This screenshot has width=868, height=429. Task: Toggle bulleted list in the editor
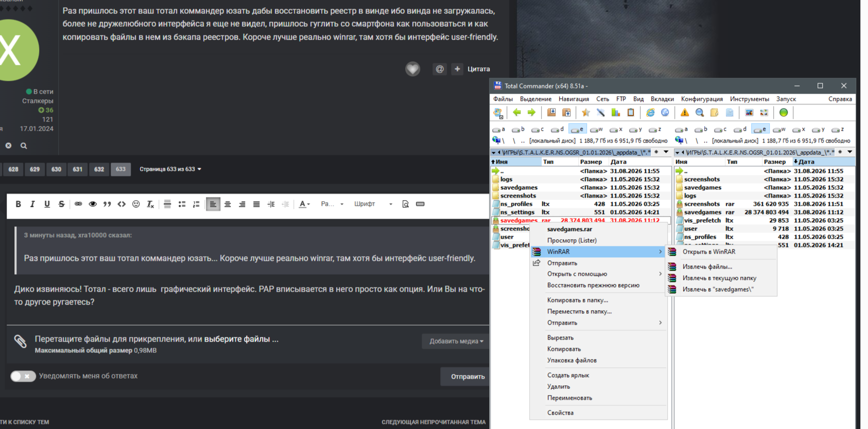click(182, 204)
